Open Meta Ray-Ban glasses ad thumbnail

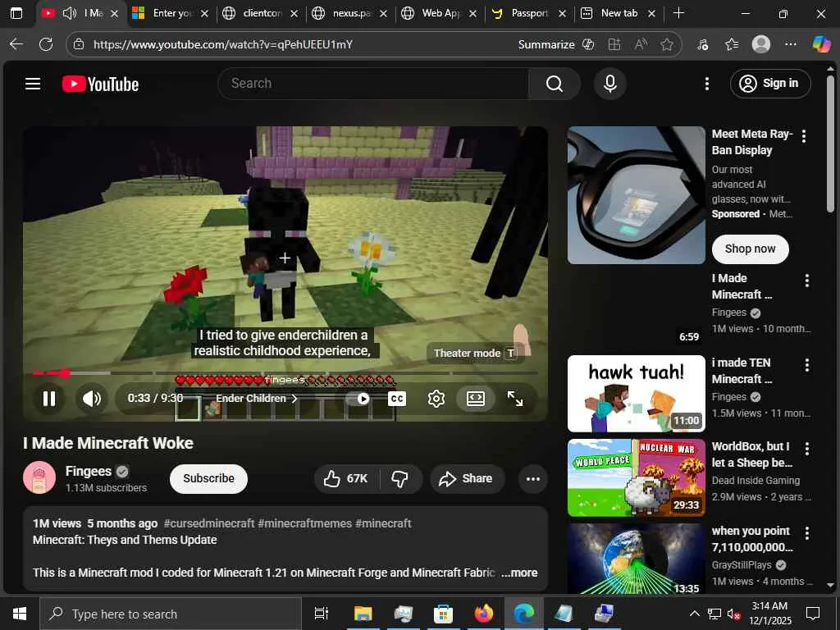click(636, 195)
